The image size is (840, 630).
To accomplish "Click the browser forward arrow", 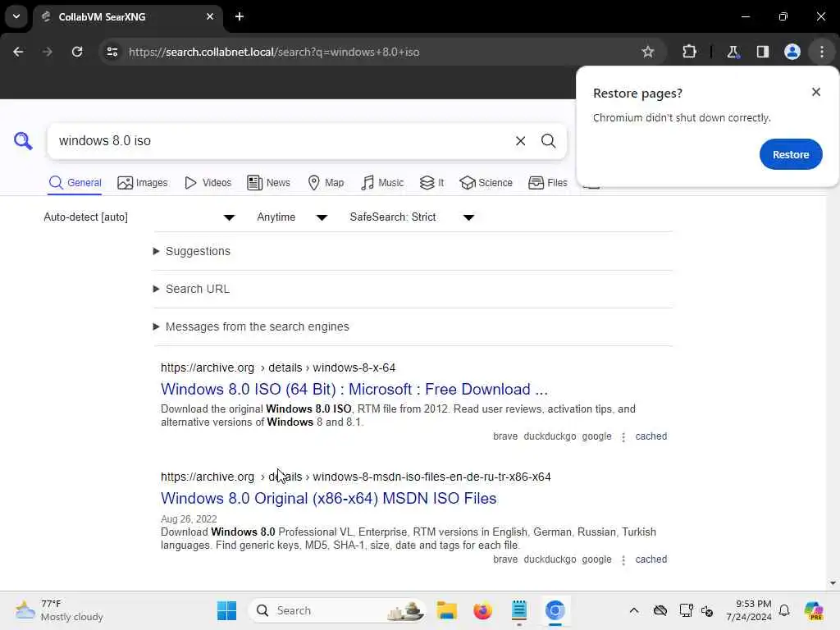I will coord(47,52).
